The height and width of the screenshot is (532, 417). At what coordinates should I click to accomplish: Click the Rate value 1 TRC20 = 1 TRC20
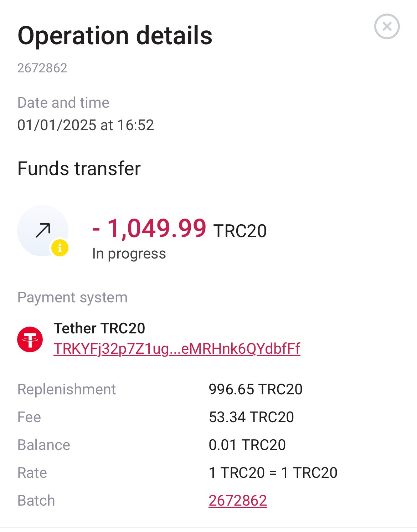click(273, 473)
